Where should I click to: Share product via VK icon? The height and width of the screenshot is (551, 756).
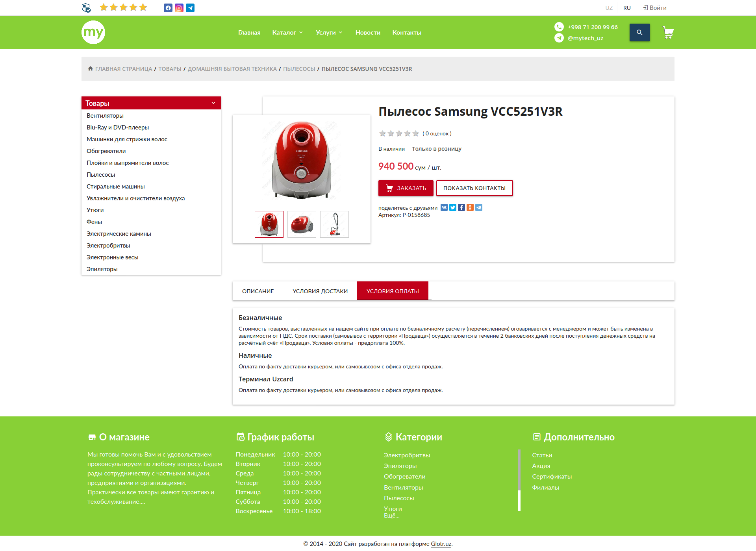coord(444,207)
